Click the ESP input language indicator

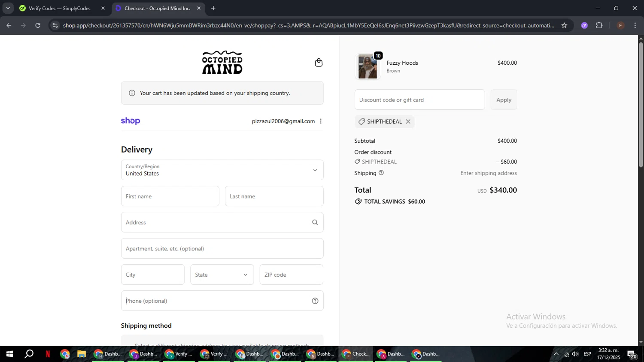(587, 354)
